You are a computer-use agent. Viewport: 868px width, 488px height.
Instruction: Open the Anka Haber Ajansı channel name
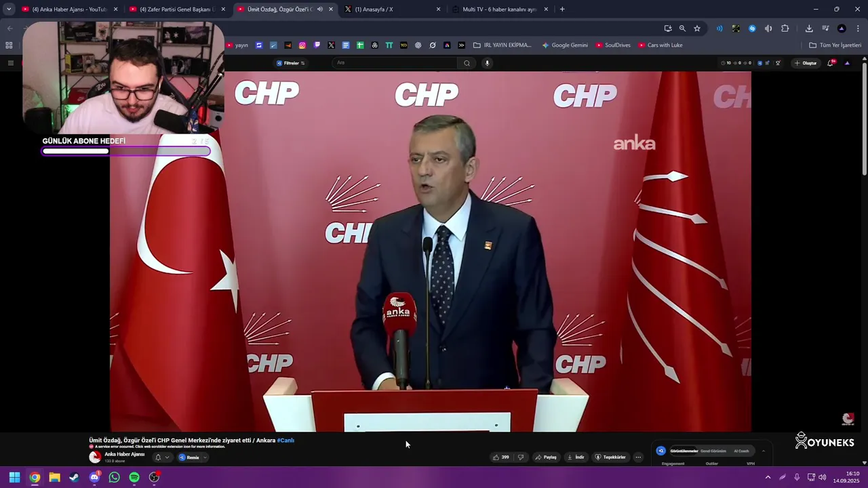coord(125,454)
